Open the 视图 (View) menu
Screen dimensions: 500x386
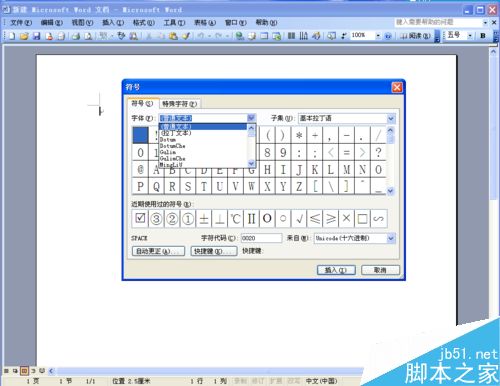pos(82,23)
